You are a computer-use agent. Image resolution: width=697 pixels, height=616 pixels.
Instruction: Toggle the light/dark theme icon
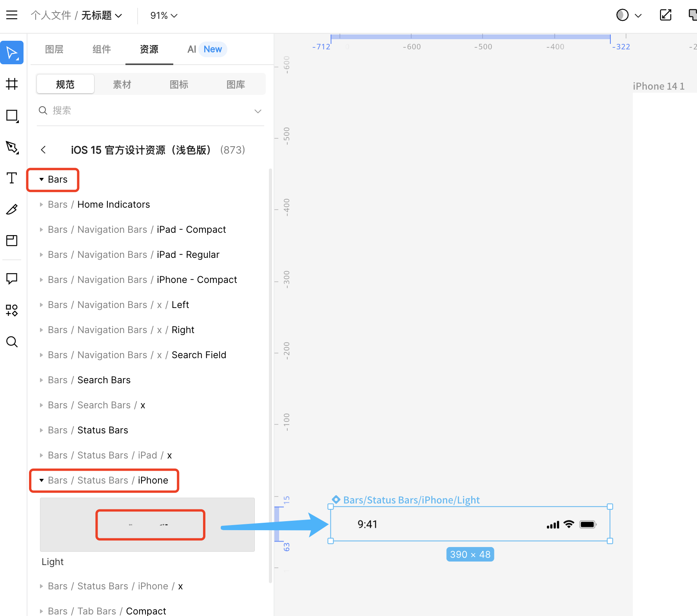(x=622, y=15)
